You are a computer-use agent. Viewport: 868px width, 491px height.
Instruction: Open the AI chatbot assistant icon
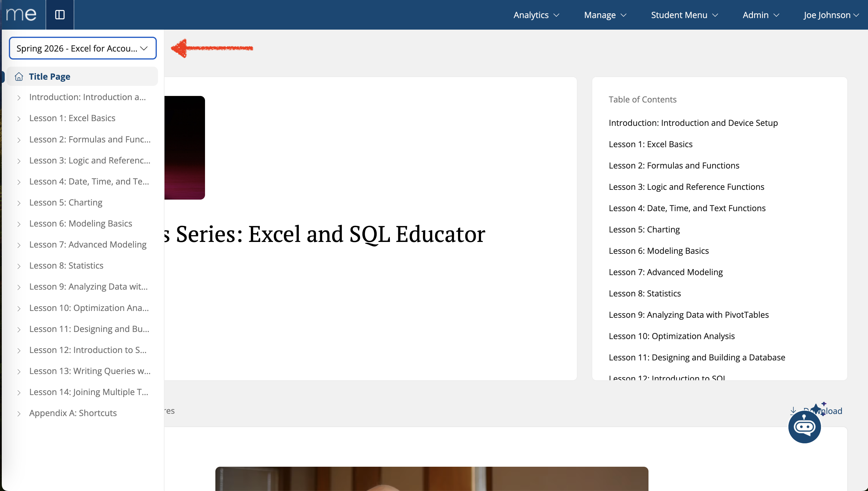[x=804, y=427]
